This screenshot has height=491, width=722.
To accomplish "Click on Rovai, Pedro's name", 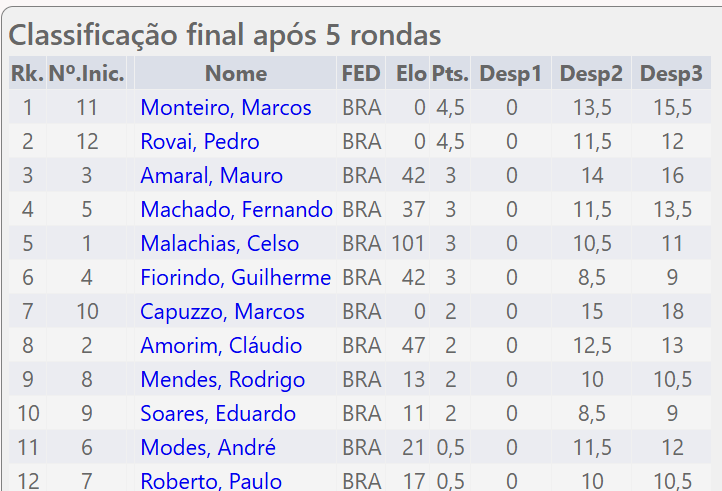I will [199, 142].
